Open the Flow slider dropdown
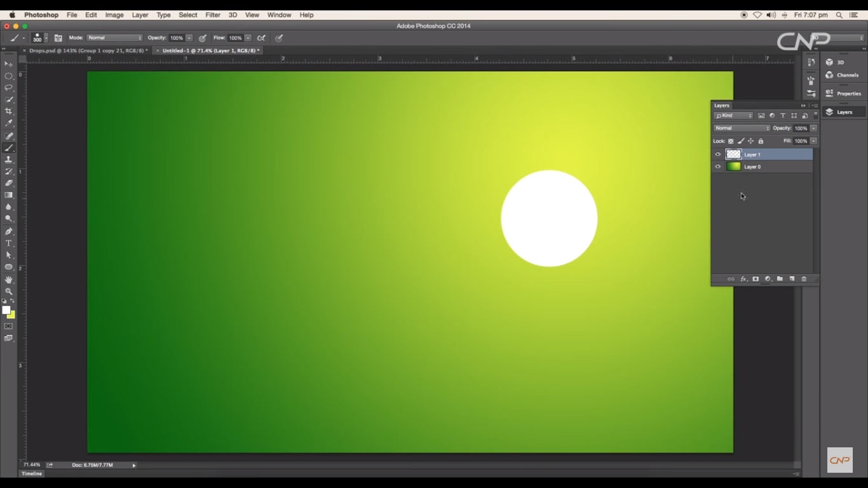The width and height of the screenshot is (868, 488). pos(248,38)
